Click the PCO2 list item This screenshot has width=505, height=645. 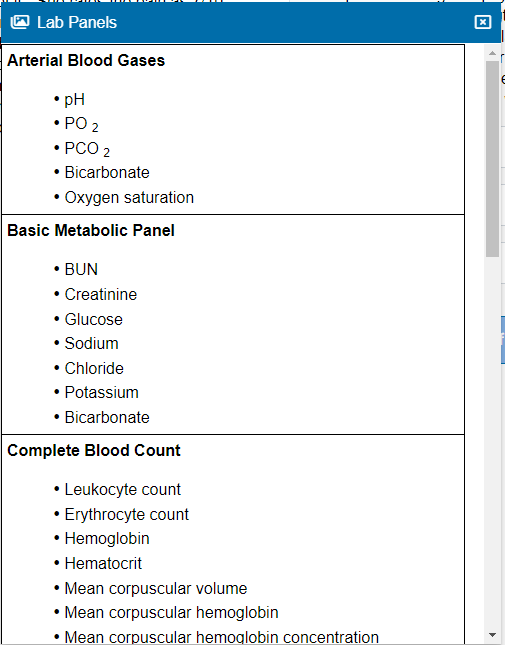pos(87,149)
